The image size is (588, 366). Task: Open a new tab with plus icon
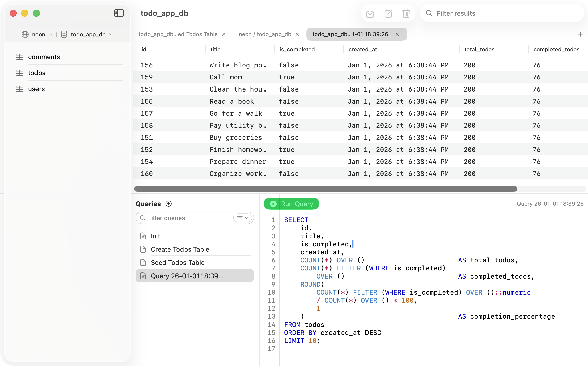[580, 34]
